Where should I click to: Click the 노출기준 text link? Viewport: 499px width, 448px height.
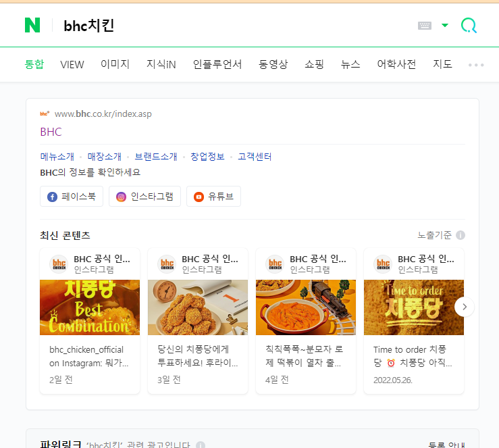[434, 235]
